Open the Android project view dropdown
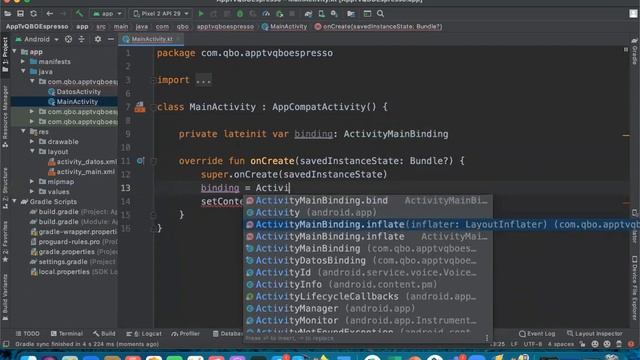Image resolution: width=640 pixels, height=360 pixels. (x=37, y=39)
